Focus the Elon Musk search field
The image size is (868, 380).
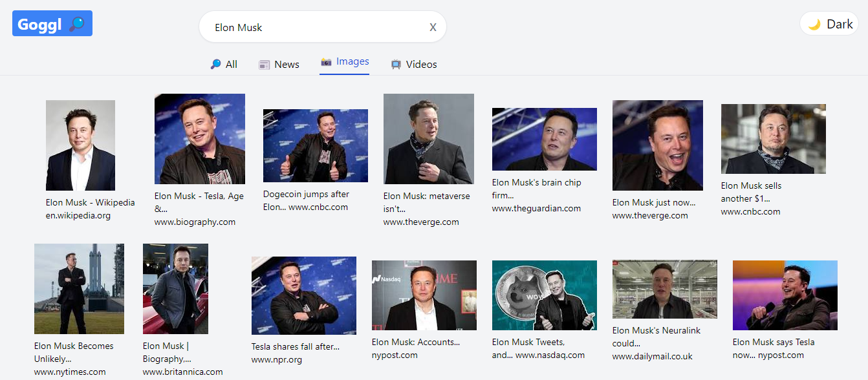tap(322, 27)
